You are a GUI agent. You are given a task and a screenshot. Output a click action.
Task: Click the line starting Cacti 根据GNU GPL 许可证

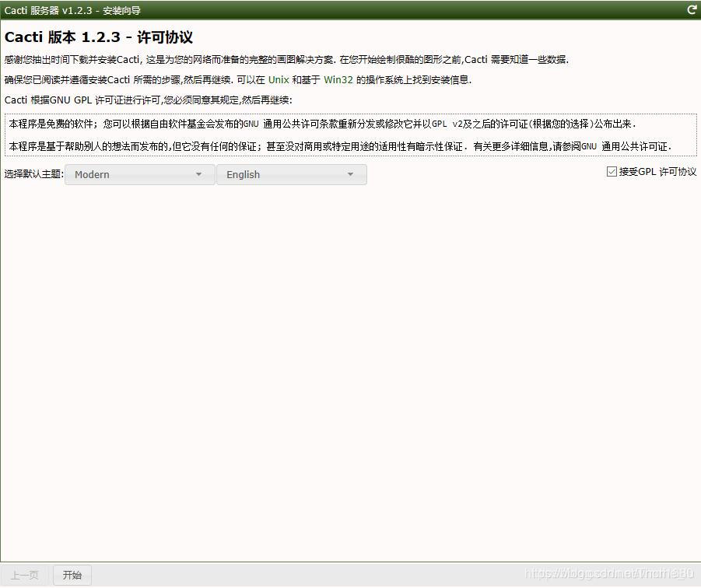(x=148, y=100)
